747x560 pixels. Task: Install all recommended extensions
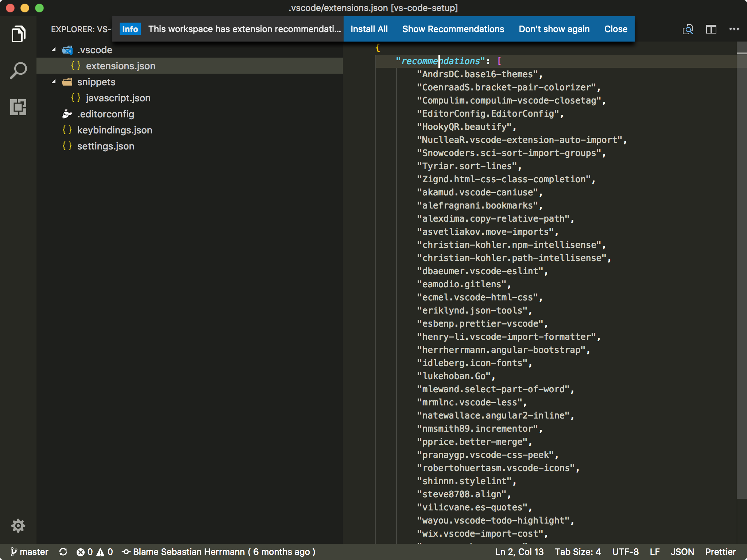point(369,29)
